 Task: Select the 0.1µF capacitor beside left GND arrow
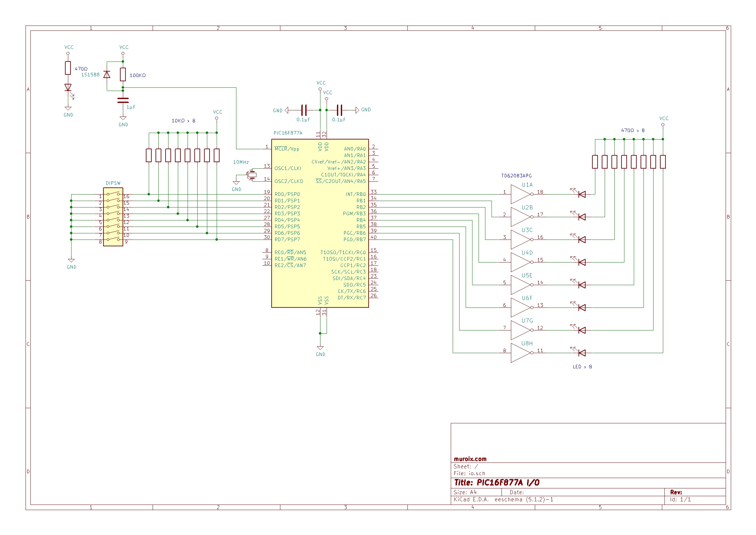[304, 110]
